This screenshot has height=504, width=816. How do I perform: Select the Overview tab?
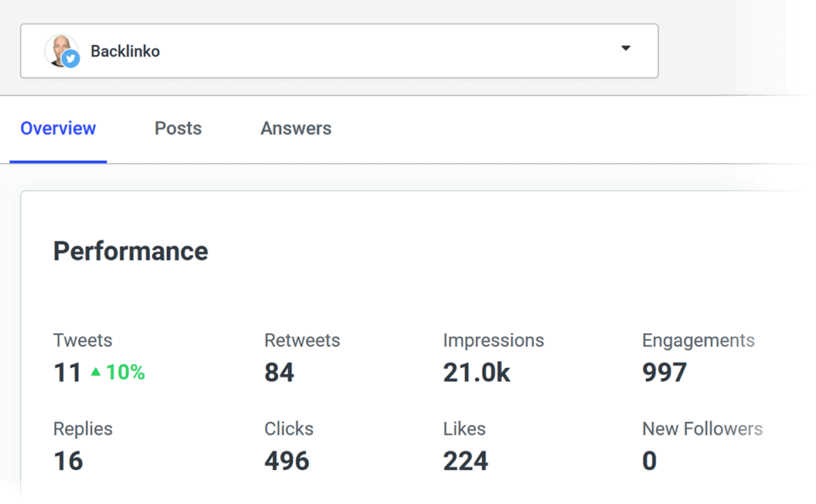pyautogui.click(x=58, y=128)
